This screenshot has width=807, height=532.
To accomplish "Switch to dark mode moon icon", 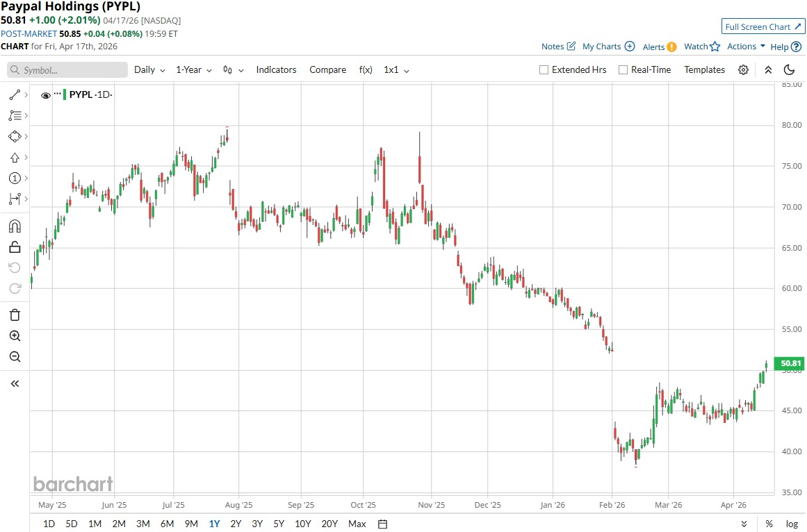I will point(789,70).
